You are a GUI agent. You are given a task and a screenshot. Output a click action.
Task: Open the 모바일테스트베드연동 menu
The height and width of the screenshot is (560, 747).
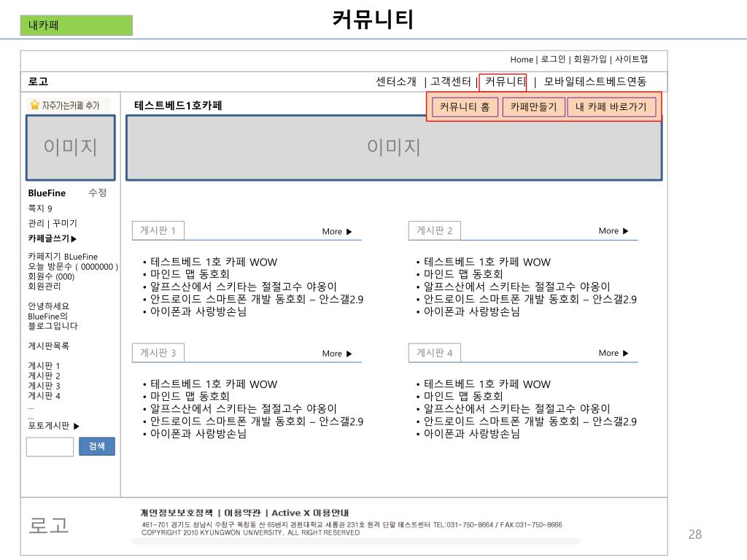coord(595,82)
